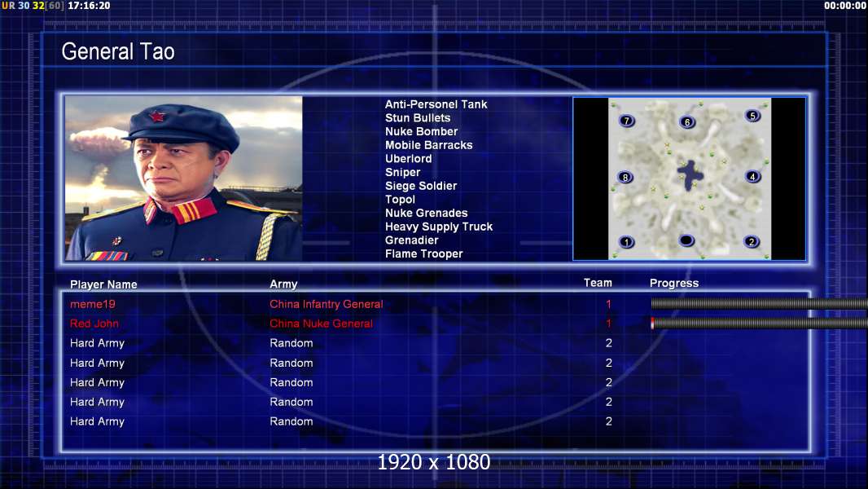Click 'Nuke Bomber' in the unit list
Screen dimensions: 868x489
[421, 131]
